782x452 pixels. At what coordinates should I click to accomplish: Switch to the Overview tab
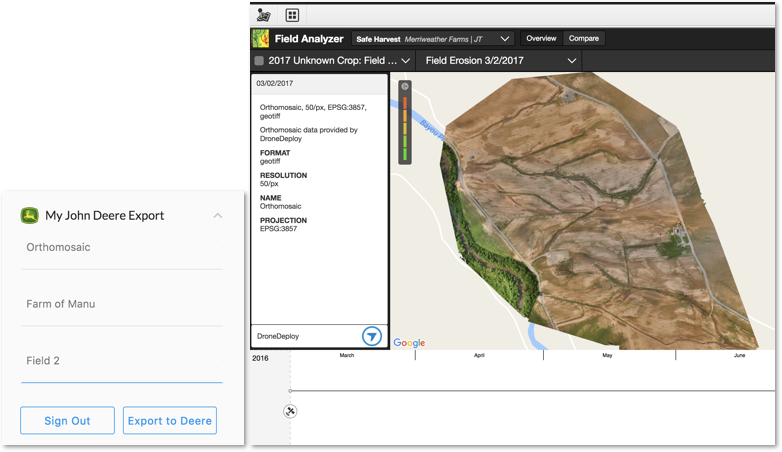pyautogui.click(x=541, y=39)
